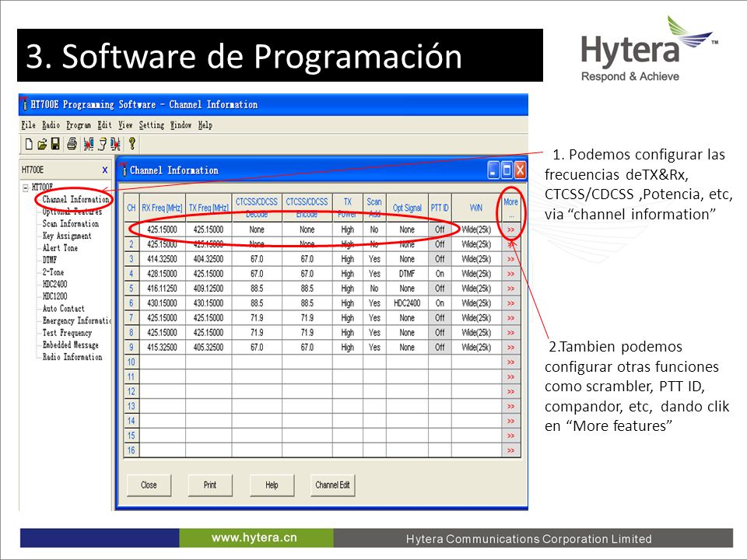Select Emergency Information in the tree
The width and height of the screenshot is (747, 560).
click(x=77, y=321)
